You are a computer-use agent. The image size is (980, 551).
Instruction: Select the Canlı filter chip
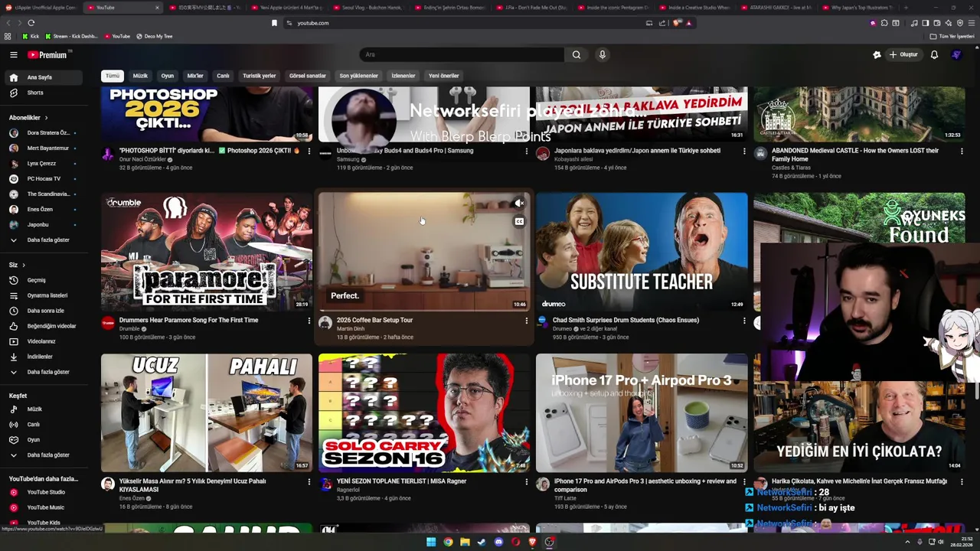point(223,76)
